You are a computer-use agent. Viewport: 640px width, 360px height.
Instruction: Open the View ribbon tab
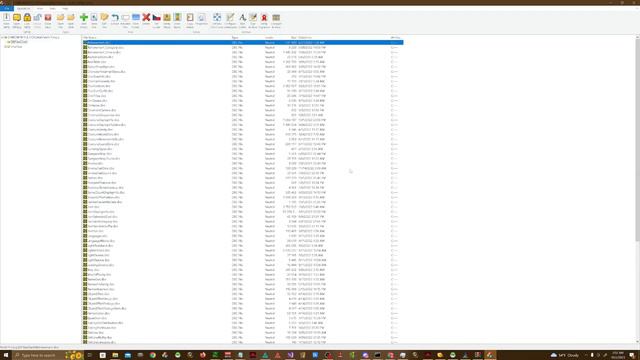tap(40, 8)
